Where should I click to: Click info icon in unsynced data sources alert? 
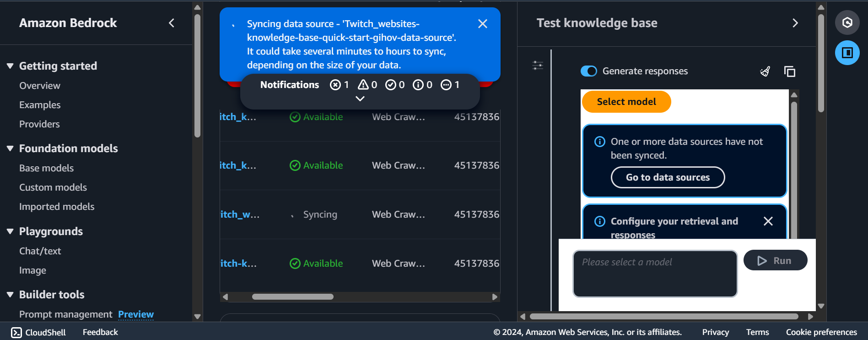[x=599, y=142]
